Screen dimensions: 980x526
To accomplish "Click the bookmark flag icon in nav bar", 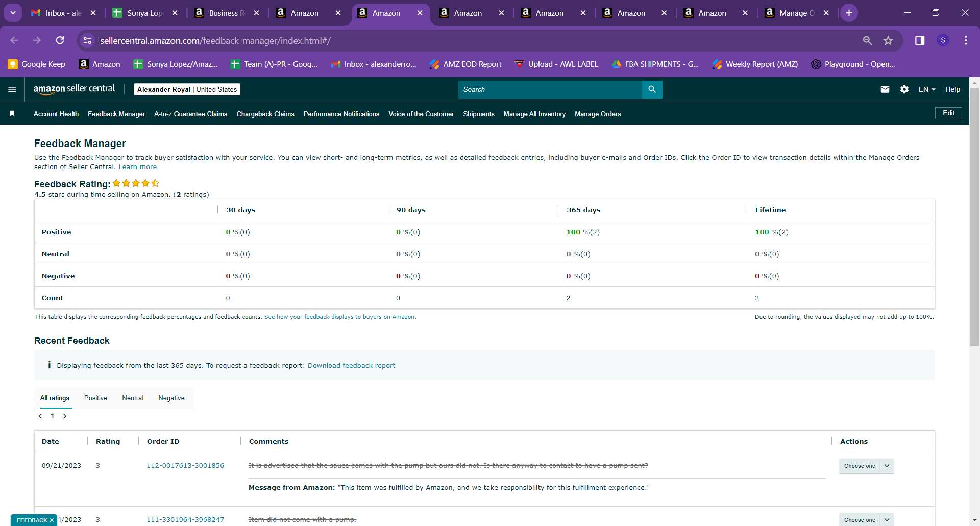I will [12, 113].
